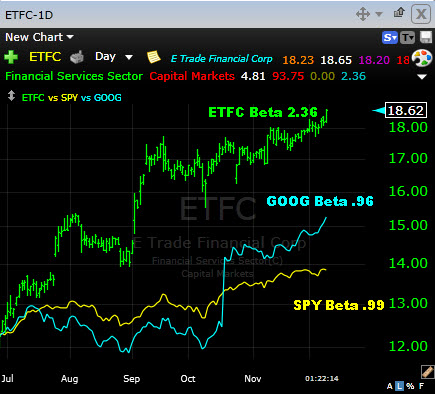Click the 17.00 price axis label

(x=408, y=158)
